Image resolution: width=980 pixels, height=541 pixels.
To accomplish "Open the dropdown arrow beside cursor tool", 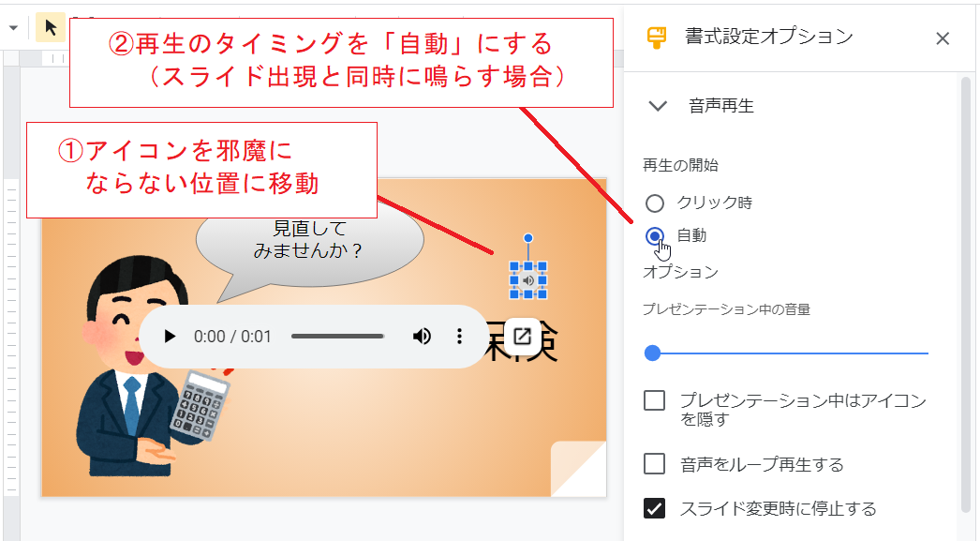I will 13,28.
